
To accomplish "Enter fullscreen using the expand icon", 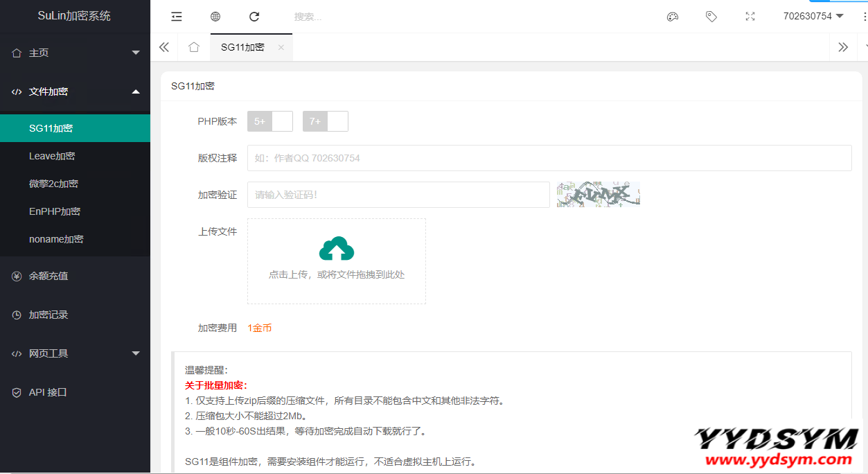I will [x=750, y=17].
